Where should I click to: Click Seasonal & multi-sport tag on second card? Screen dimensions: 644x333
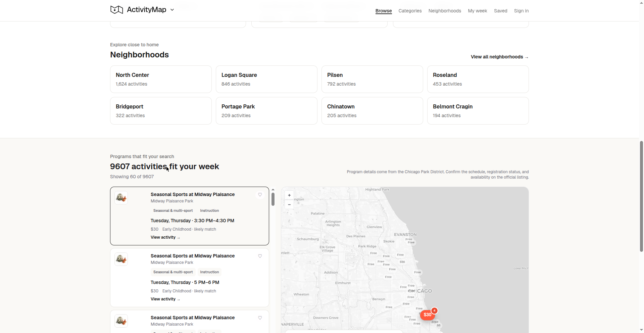click(x=173, y=272)
